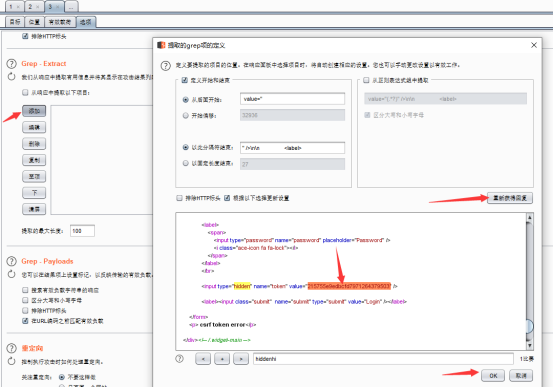The width and height of the screenshot is (553, 388).
Task: Open the 重定向 section help icon
Action: tap(12, 348)
